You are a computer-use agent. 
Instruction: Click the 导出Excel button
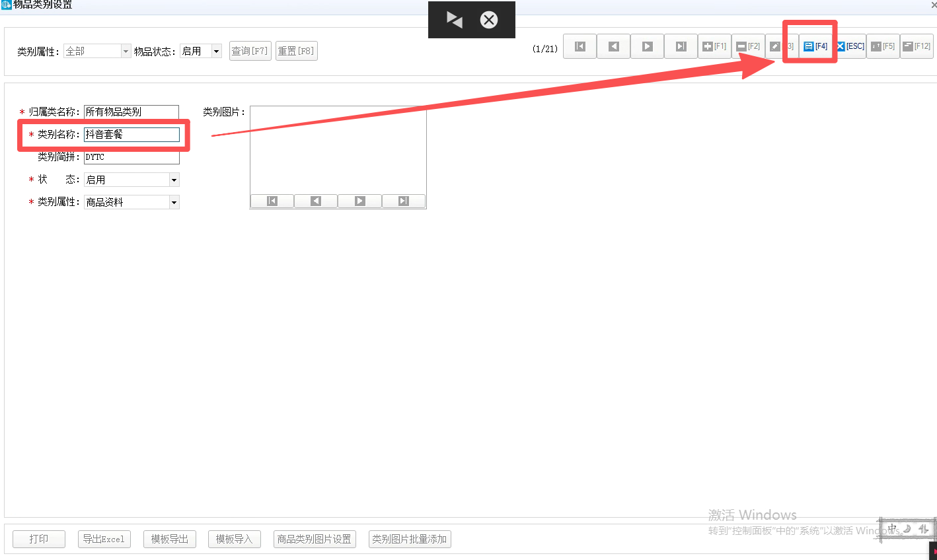tap(104, 539)
